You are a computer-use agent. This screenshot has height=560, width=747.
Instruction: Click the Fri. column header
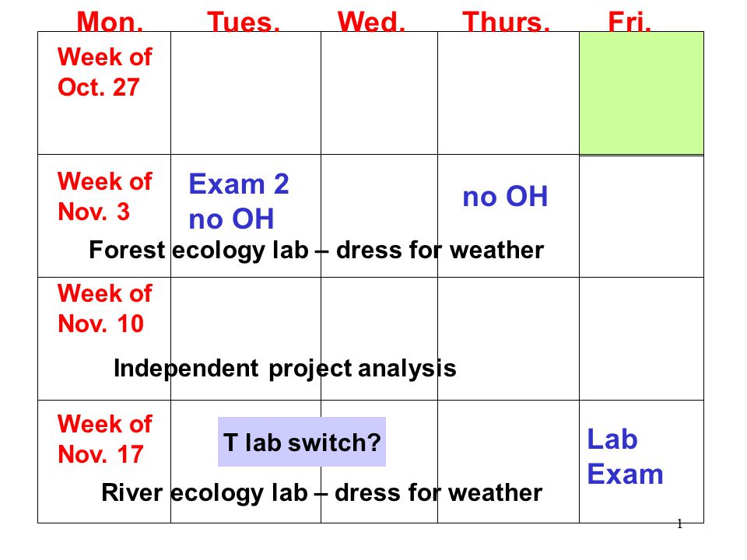630,22
